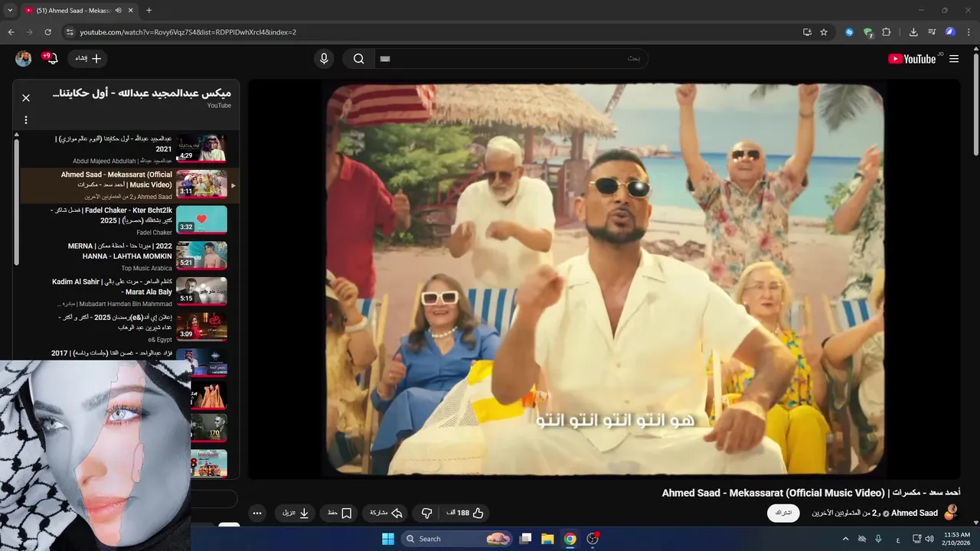The width and height of the screenshot is (980, 551).
Task: Click the system tray volume icon
Action: [x=929, y=539]
